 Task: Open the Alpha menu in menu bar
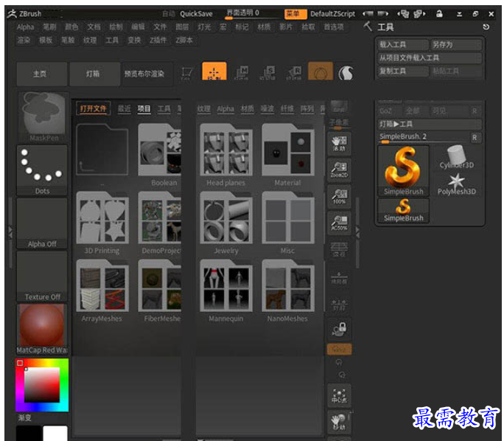click(25, 27)
